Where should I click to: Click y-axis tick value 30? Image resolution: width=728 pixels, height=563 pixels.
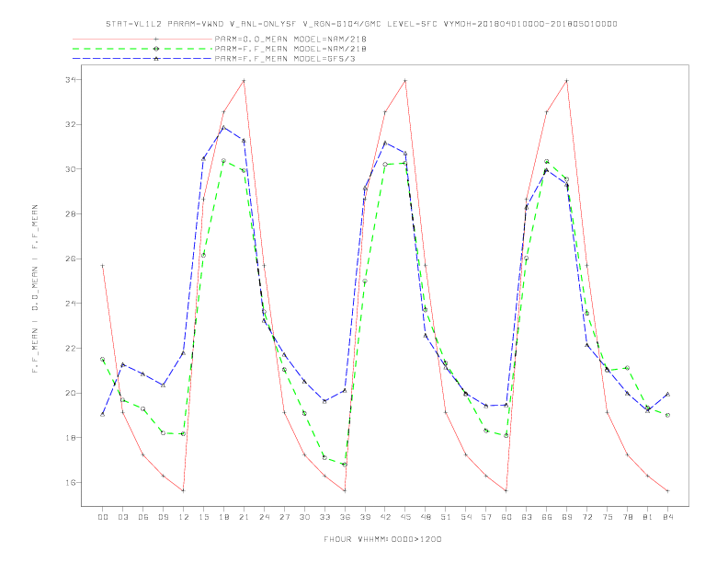pos(70,169)
